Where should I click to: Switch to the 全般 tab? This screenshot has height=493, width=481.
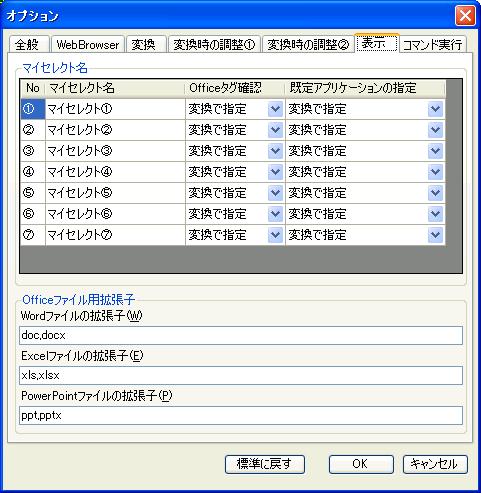[28, 44]
